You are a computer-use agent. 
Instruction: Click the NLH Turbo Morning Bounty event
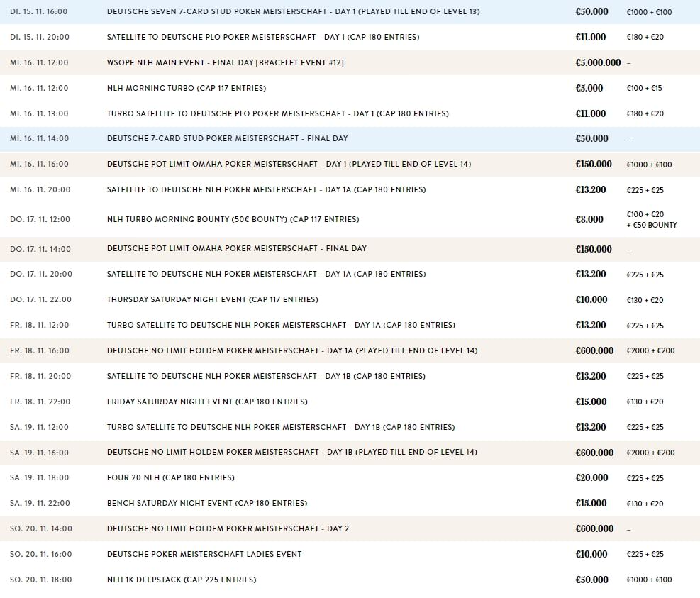pos(233,219)
